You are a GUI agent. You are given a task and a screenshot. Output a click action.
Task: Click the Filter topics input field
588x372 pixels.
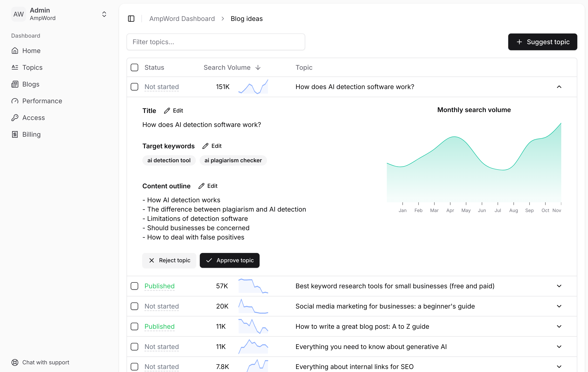pos(216,42)
